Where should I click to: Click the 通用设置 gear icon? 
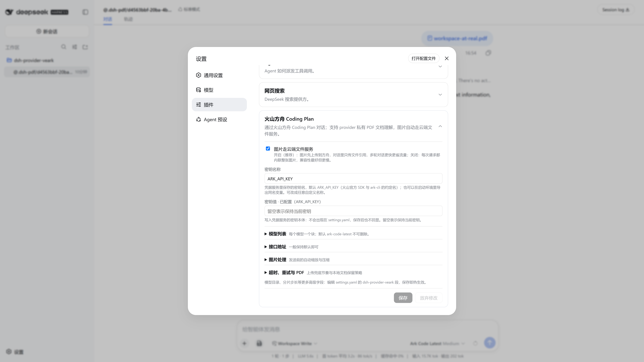(x=199, y=75)
